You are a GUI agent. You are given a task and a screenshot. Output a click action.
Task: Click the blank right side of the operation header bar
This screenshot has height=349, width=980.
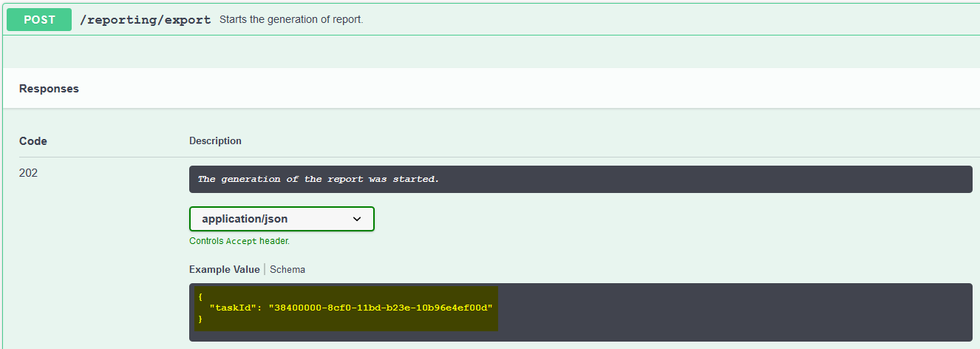pos(665,20)
